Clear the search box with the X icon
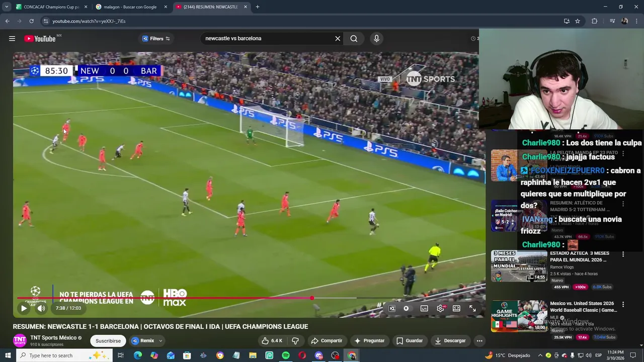This screenshot has width=644, height=362. click(338, 38)
